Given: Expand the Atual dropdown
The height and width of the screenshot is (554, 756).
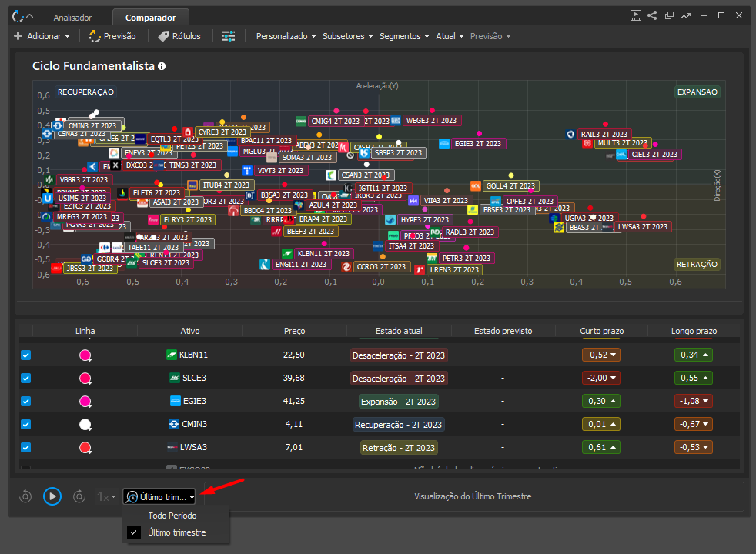Looking at the screenshot, I should [x=450, y=36].
